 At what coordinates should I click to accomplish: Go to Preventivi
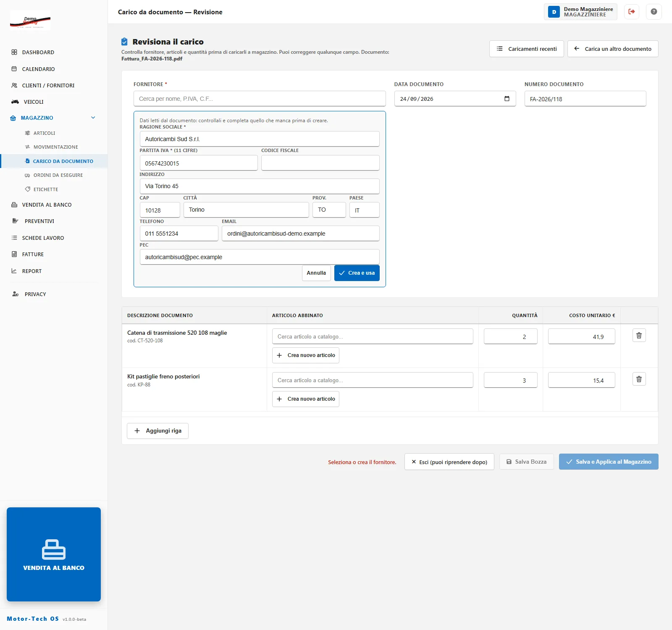[x=39, y=221]
